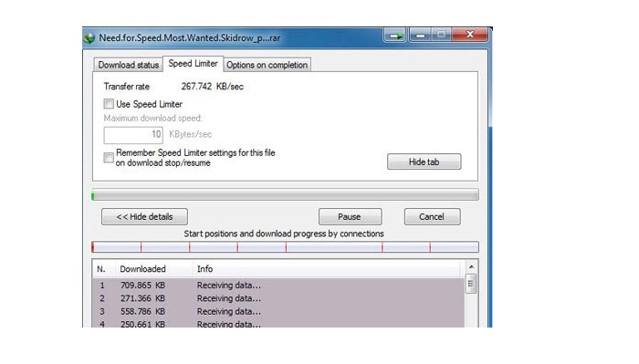Tick Remember Speed Limiter settings checkbox

109,158
